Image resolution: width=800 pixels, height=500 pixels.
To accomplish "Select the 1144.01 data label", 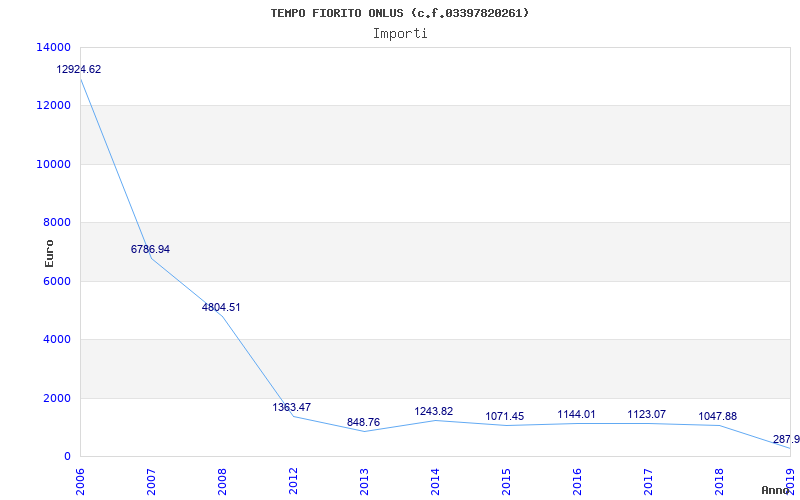I will [x=576, y=414].
